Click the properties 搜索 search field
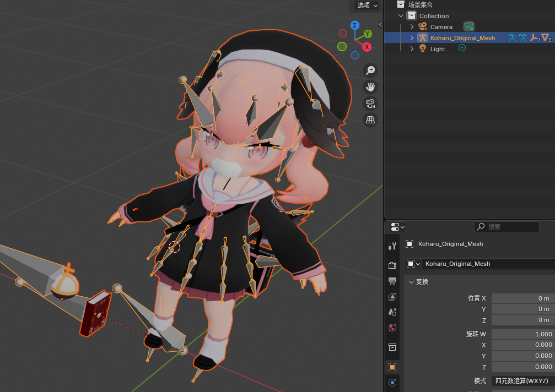This screenshot has height=392, width=555. click(x=506, y=227)
